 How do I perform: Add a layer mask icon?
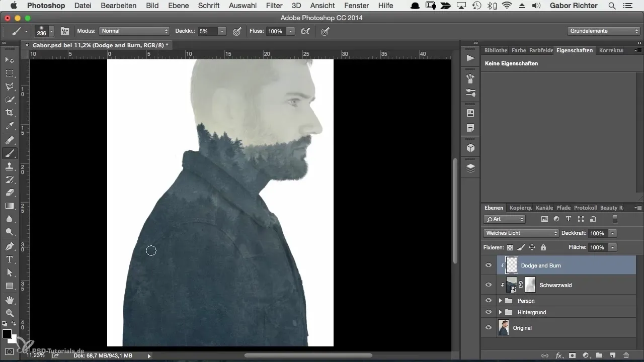point(572,355)
